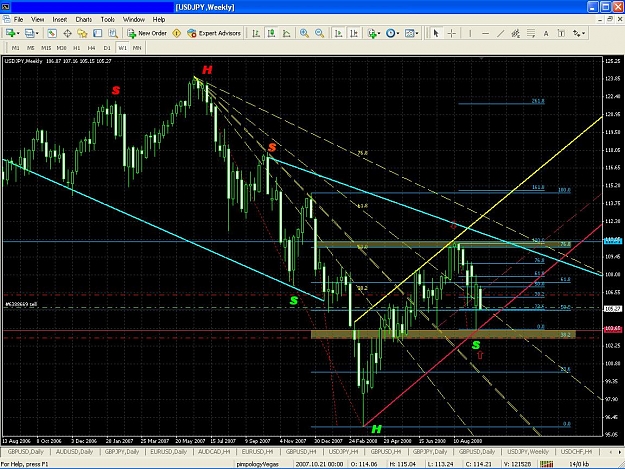Switch to M15 timeframe
The width and height of the screenshot is (625, 469).
tap(46, 48)
